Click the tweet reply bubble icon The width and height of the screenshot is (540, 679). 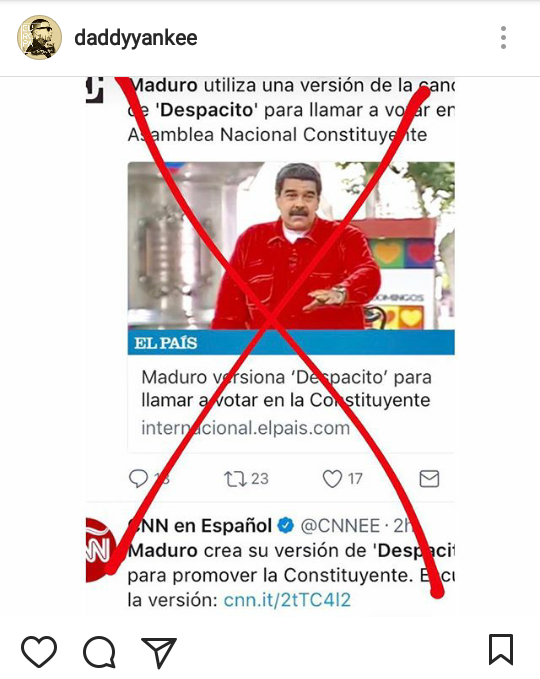point(139,479)
